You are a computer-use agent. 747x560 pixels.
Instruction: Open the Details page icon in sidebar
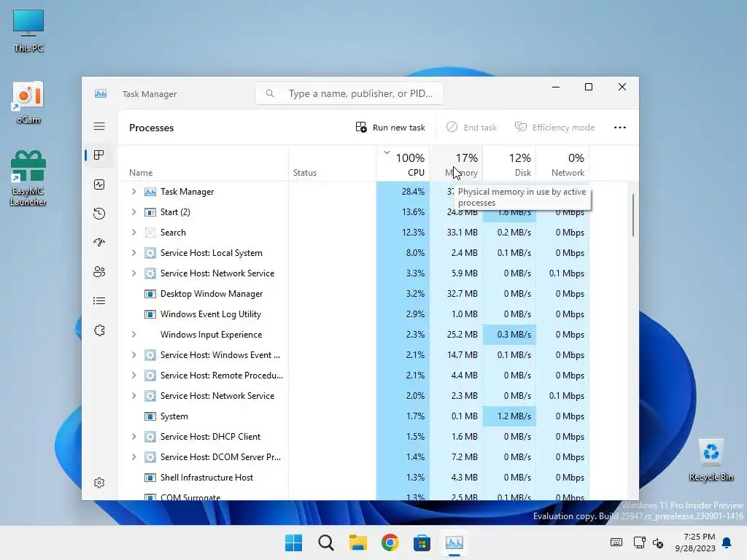[99, 301]
